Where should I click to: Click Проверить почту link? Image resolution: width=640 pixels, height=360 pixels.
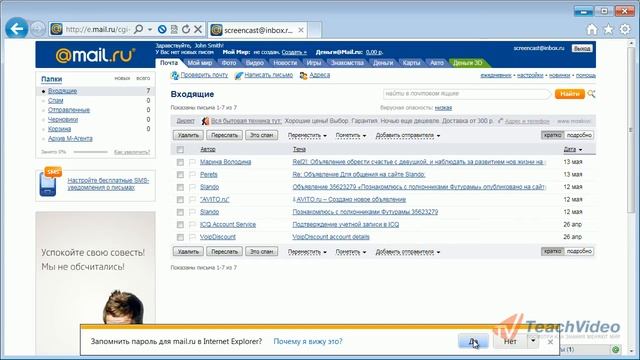(x=204, y=75)
